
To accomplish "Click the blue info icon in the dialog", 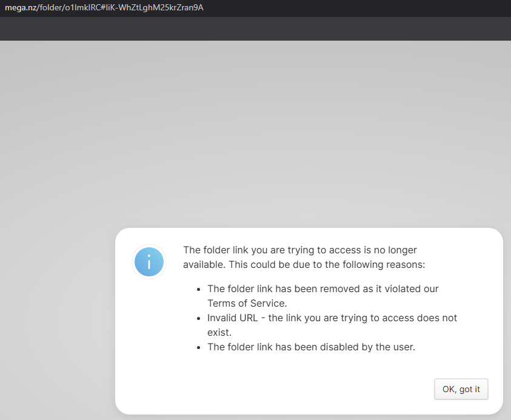I will [149, 262].
